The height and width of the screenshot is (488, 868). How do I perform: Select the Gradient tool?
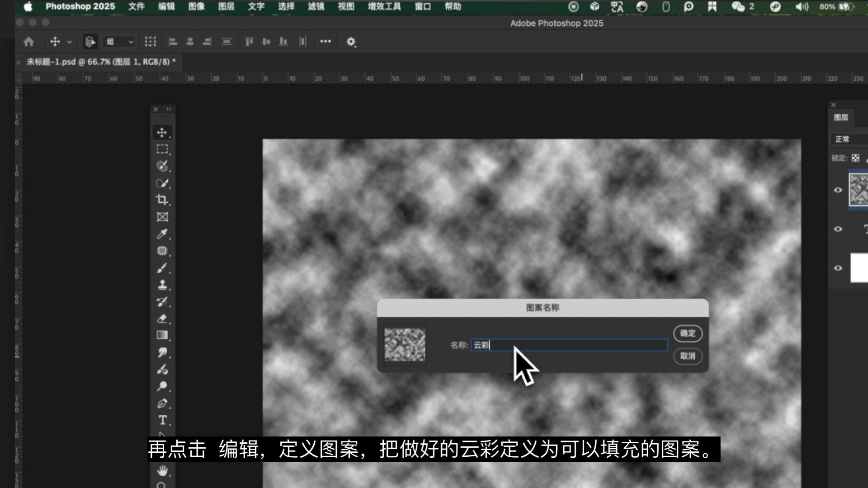(162, 335)
